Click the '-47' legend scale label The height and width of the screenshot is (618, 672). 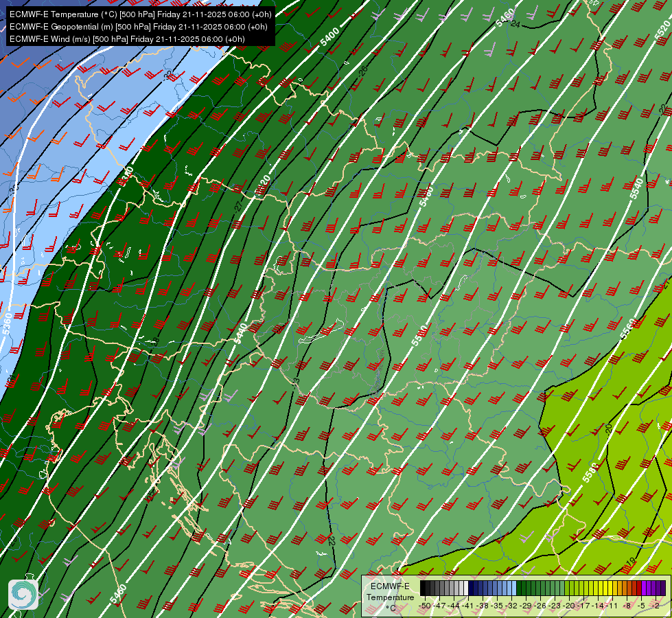pos(439,606)
